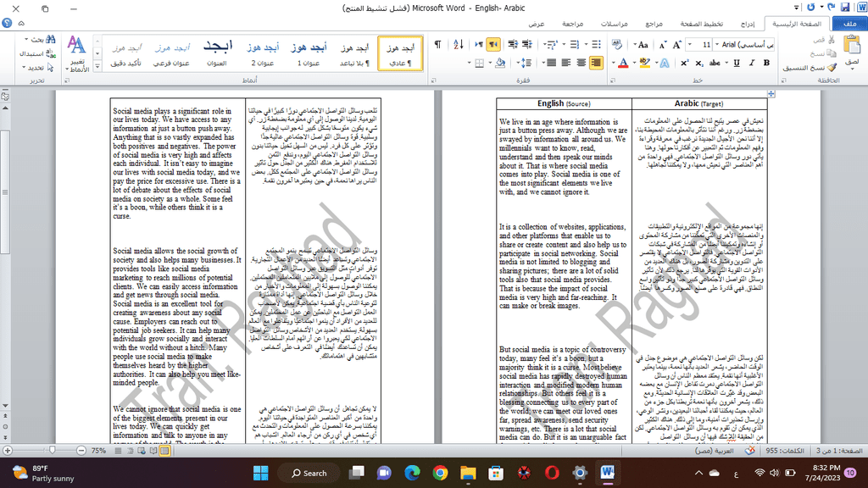Open the Find (بحث) dropdown
This screenshot has height=488, width=868.
coord(39,40)
